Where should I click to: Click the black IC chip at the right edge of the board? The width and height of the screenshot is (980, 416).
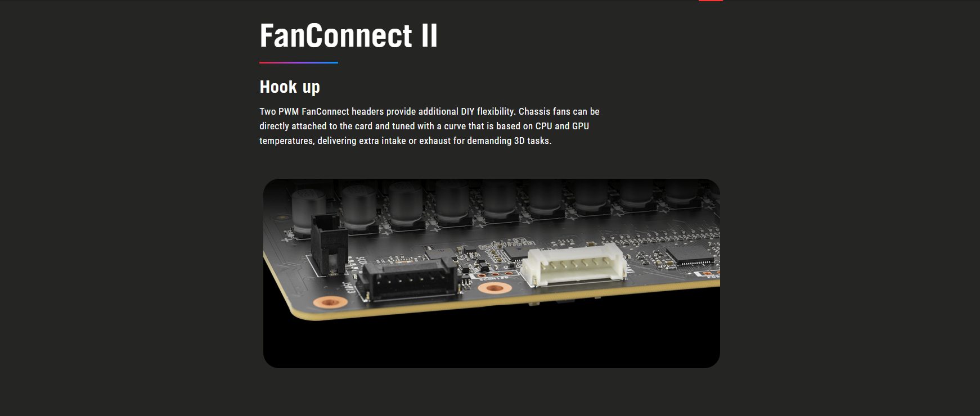(x=690, y=255)
